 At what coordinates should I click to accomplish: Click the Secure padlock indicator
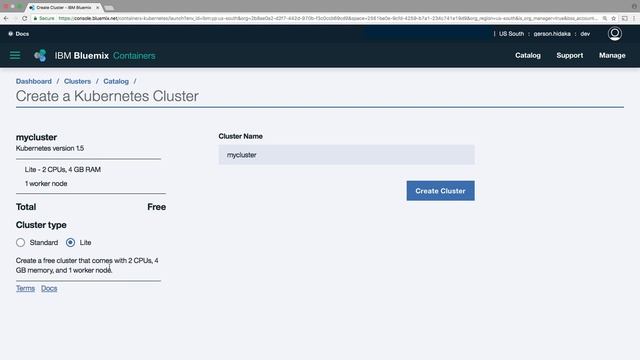pyautogui.click(x=44, y=18)
